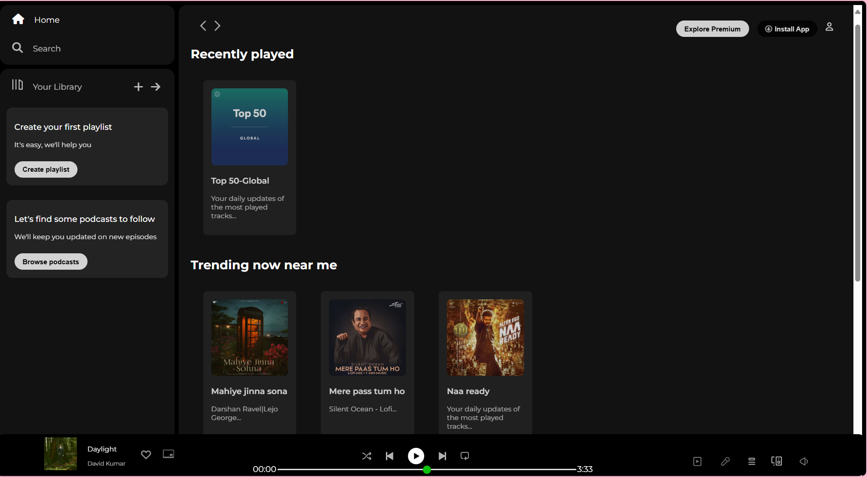Viewport: 868px width, 477px height.
Task: Open the now playing video view
Action: click(x=697, y=461)
